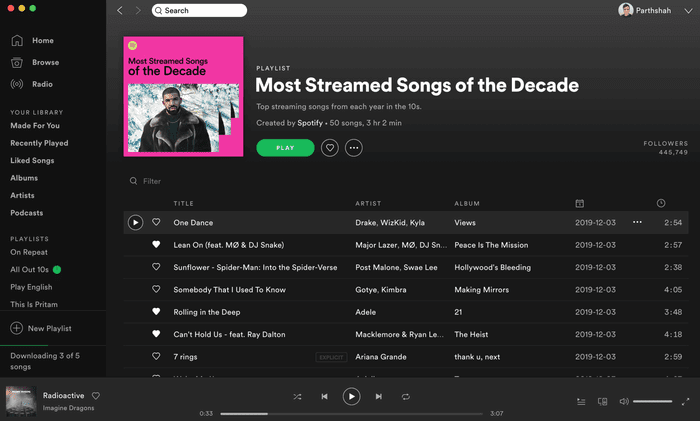
Task: Skip to previous track
Action: 325,396
